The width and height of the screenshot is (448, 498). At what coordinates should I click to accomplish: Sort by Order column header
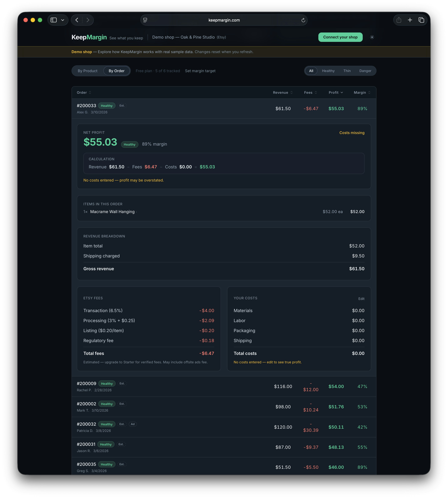click(x=84, y=93)
